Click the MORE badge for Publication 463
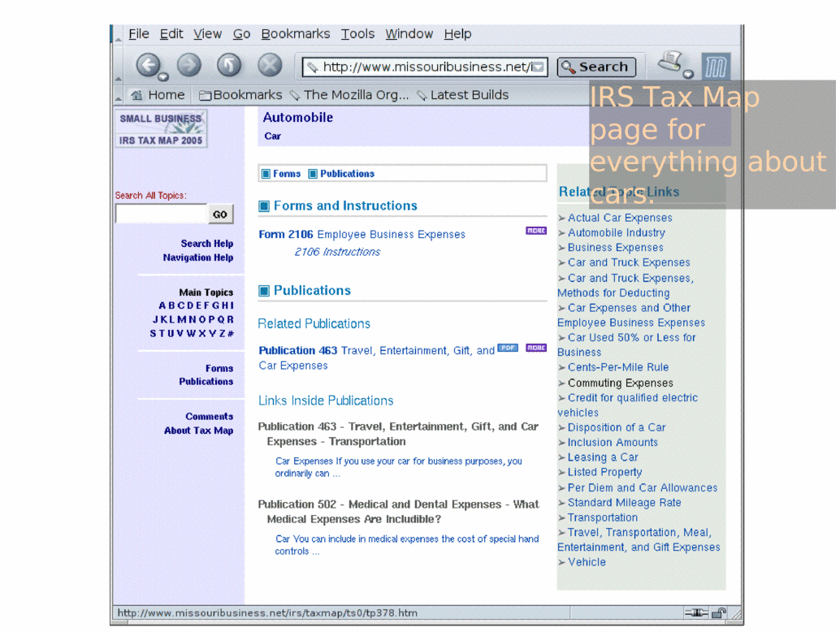 [x=535, y=348]
